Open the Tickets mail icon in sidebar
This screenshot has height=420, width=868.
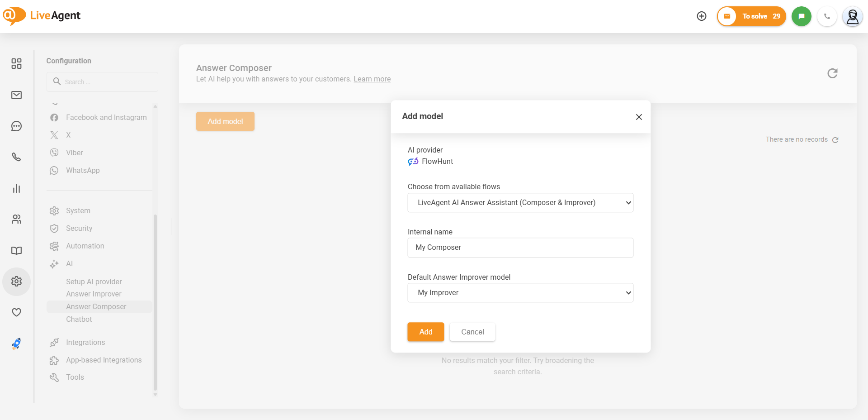17,95
